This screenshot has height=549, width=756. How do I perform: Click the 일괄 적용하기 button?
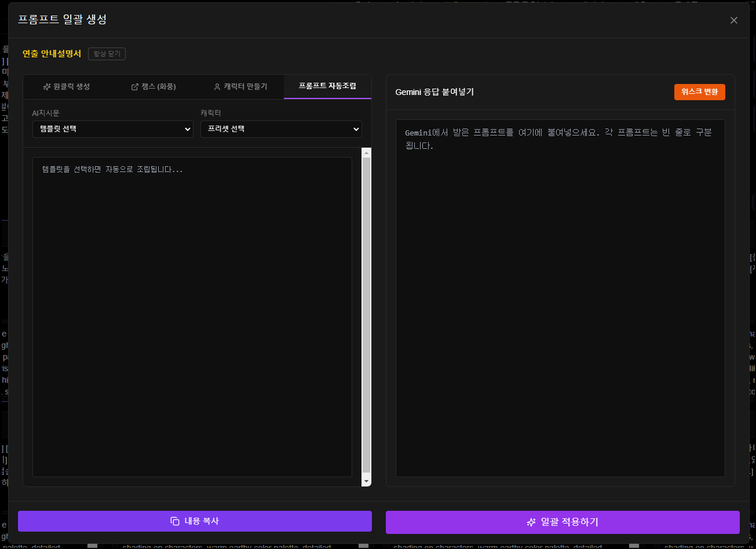pyautogui.click(x=563, y=521)
